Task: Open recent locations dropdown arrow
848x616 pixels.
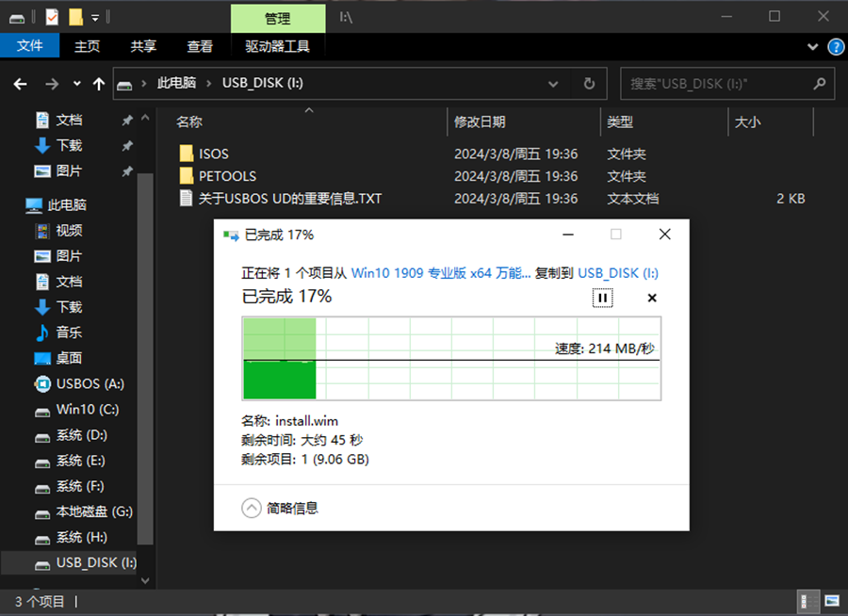Action: (76, 84)
